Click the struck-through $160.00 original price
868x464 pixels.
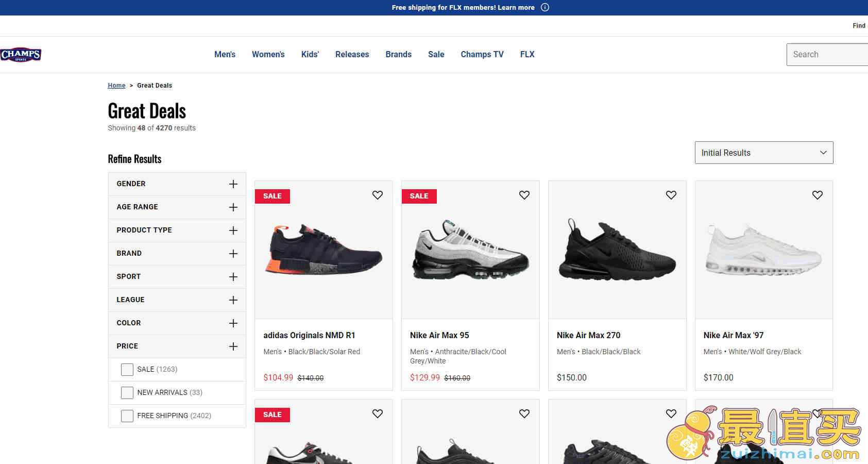coord(457,378)
